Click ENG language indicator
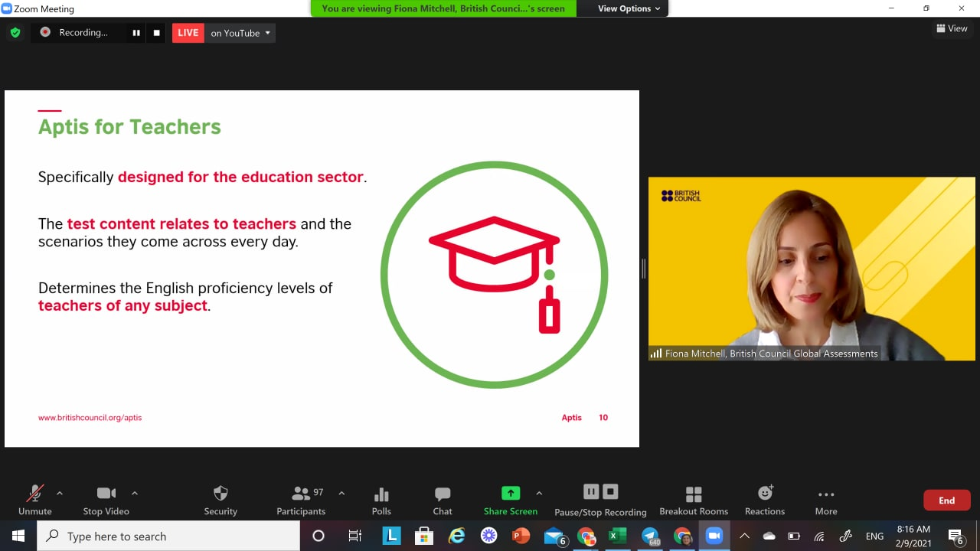 [874, 536]
